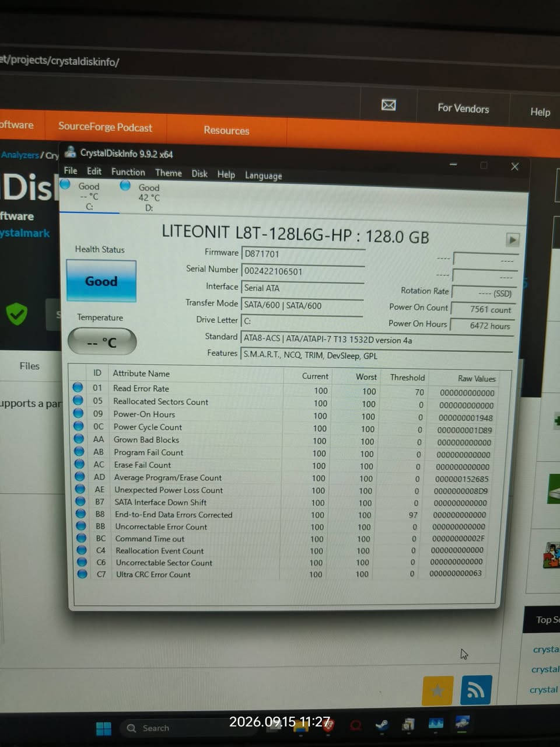Click the green shield icon on webpage

click(16, 314)
